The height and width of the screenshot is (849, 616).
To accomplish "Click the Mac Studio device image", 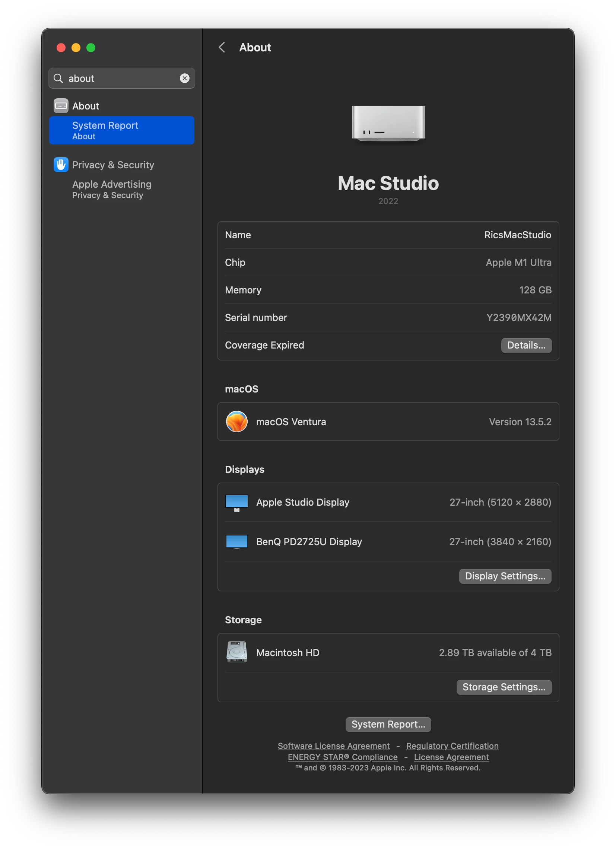I will 388,124.
